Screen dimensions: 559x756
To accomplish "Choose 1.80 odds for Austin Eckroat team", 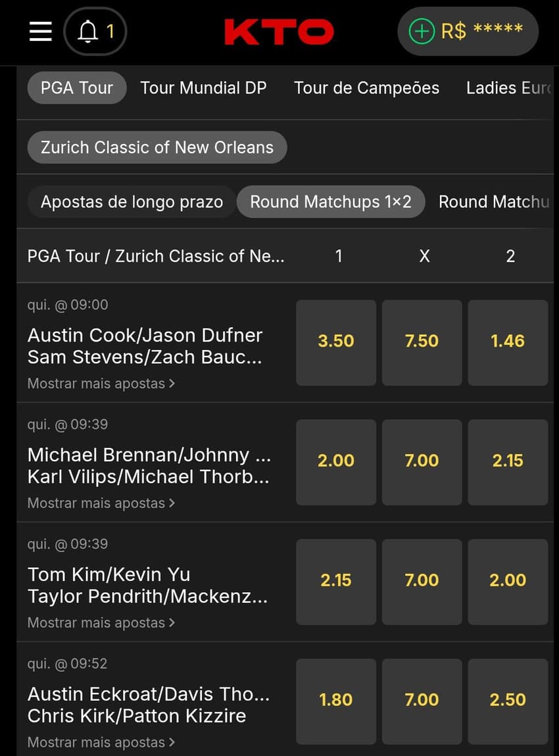I will (336, 700).
